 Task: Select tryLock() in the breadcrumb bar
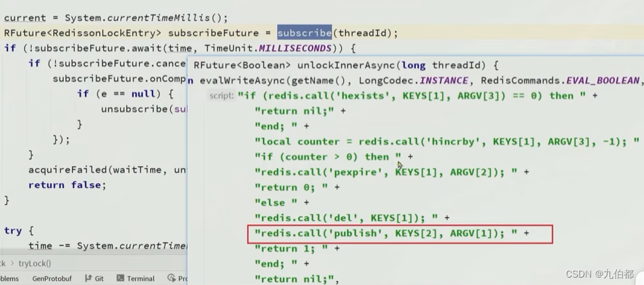(x=35, y=264)
